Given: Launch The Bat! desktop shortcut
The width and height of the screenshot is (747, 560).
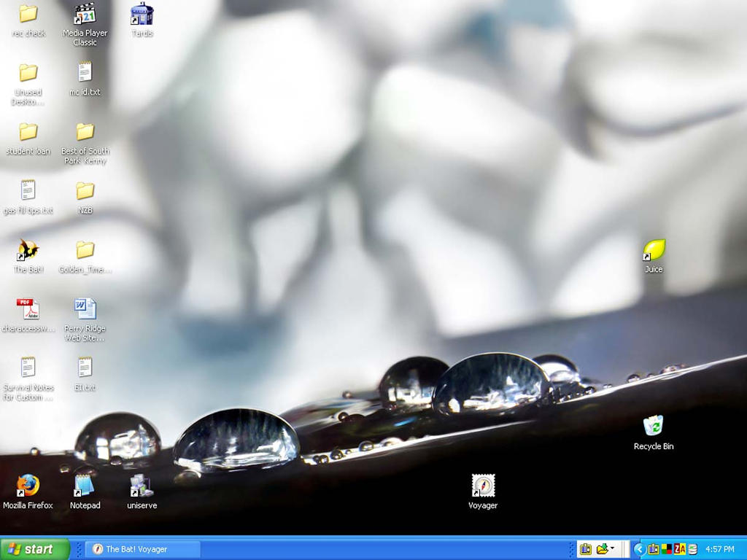Looking at the screenshot, I should [28, 256].
